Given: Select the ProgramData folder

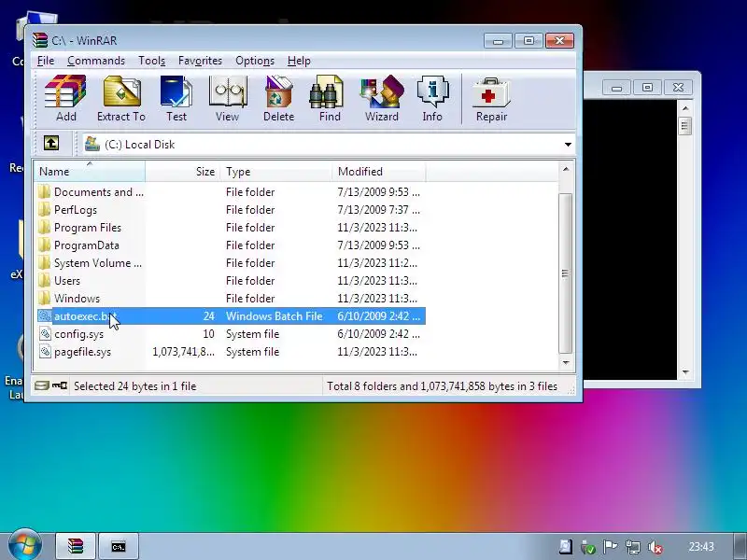Looking at the screenshot, I should point(87,245).
